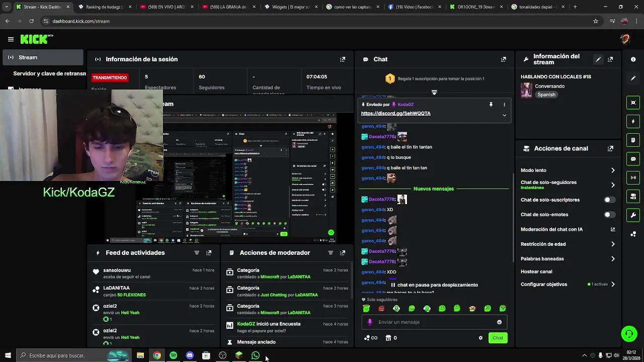644x362 pixels.
Task: Open Moderación del chat con IA
Action: click(568, 229)
